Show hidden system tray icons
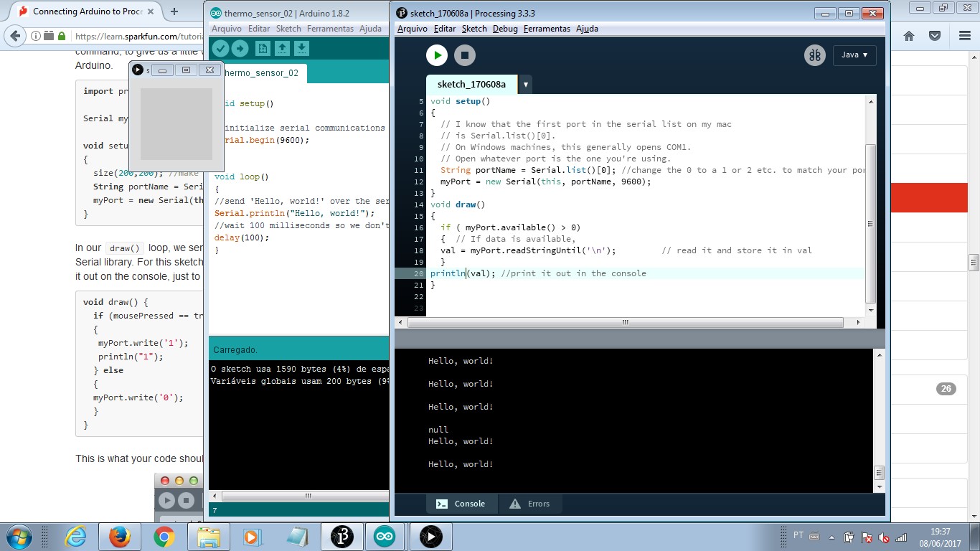 click(832, 537)
